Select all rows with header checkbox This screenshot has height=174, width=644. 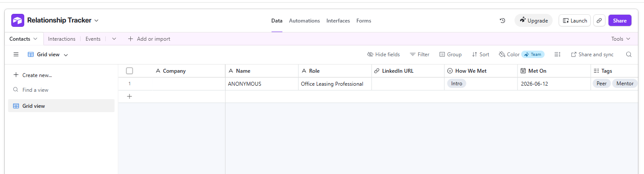pyautogui.click(x=129, y=71)
